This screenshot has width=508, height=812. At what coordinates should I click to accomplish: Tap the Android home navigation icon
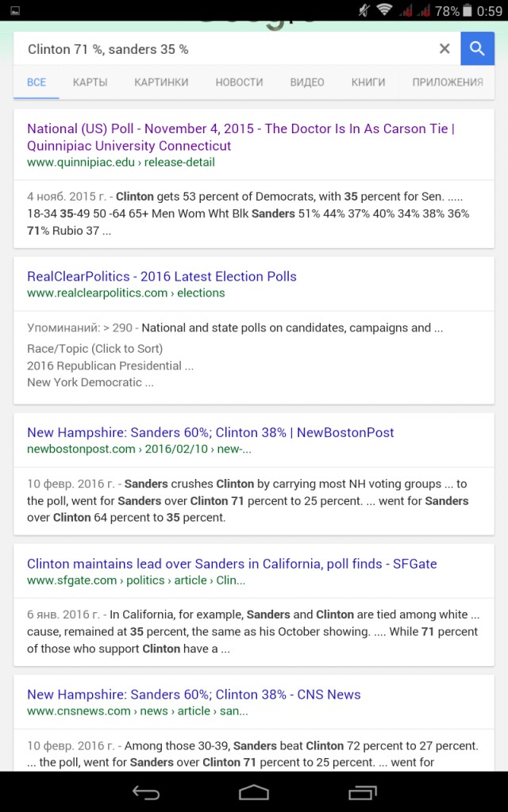(254, 792)
